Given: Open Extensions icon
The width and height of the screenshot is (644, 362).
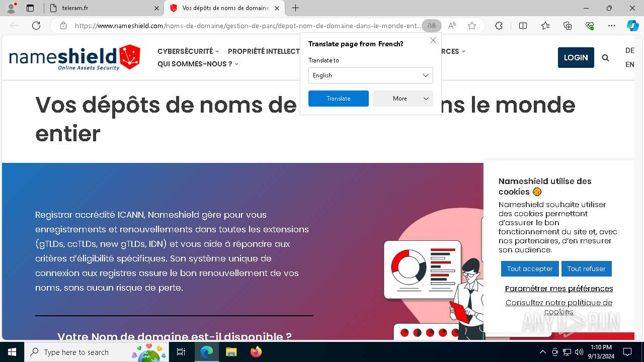Looking at the screenshot, I should pos(499,26).
